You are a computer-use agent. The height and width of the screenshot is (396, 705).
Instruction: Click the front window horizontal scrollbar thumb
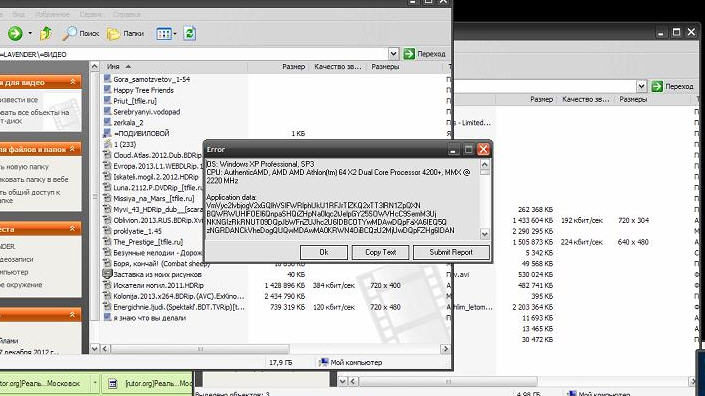click(x=200, y=349)
